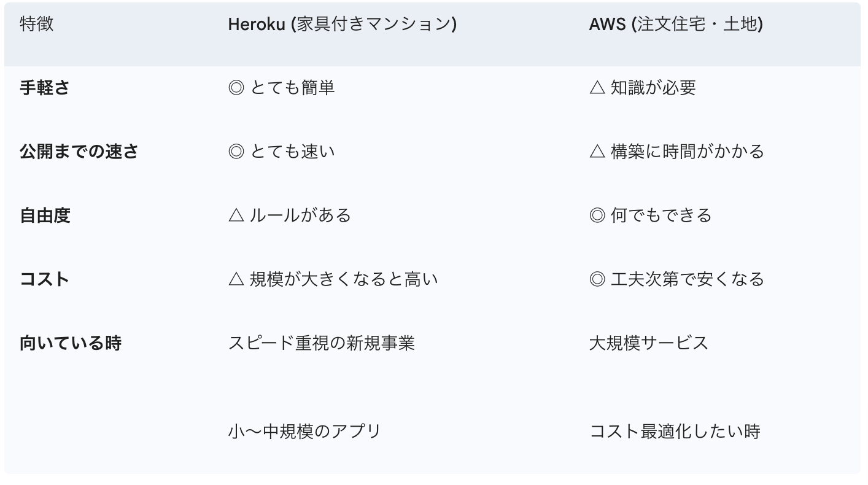Screen dimensions: 868x485
Task: Click the コスト最適化したい時 text
Action: [675, 431]
